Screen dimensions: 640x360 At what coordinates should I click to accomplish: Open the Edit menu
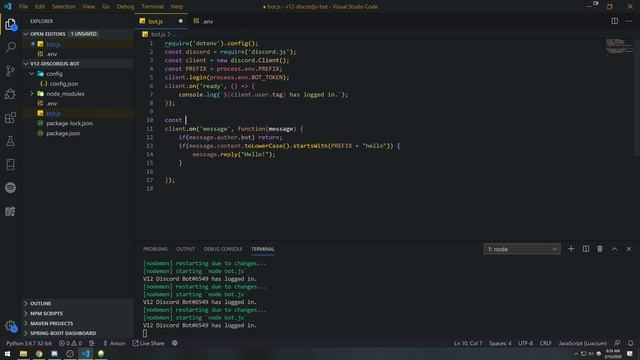coord(40,7)
